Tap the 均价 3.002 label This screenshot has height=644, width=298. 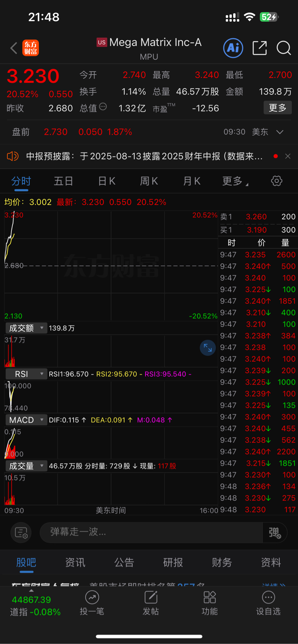pos(28,202)
